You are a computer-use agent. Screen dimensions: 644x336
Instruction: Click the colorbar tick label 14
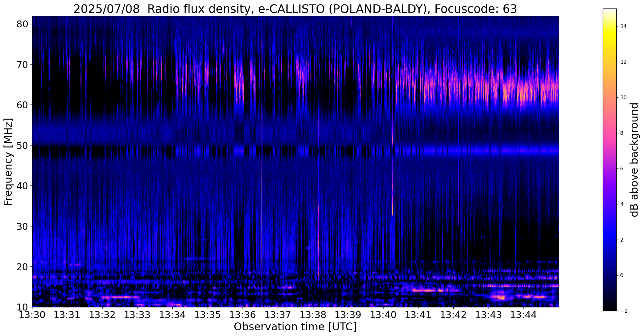[x=623, y=26]
